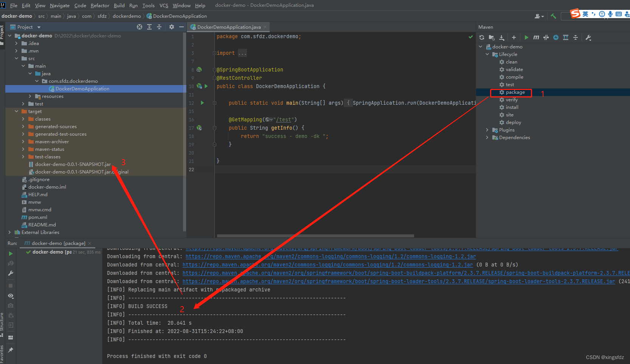Click SpringBootApplication gutter bean icon

(199, 70)
